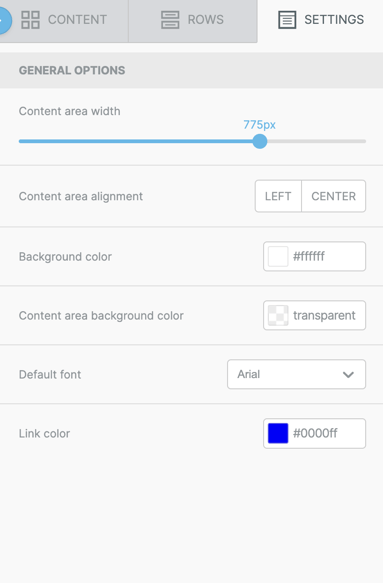Image resolution: width=383 pixels, height=583 pixels.
Task: Click the blue circular button at top-left edge
Action: click(x=4, y=20)
